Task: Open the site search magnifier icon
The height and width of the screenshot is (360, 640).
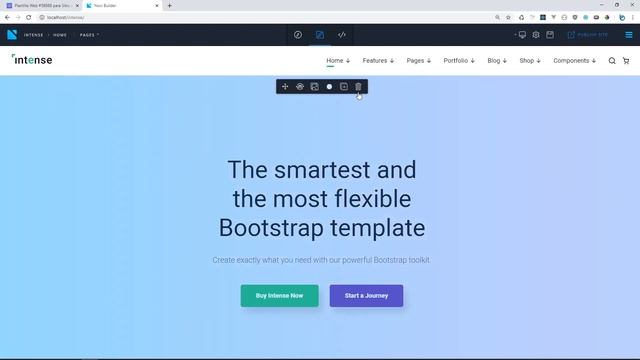Action: 612,61
